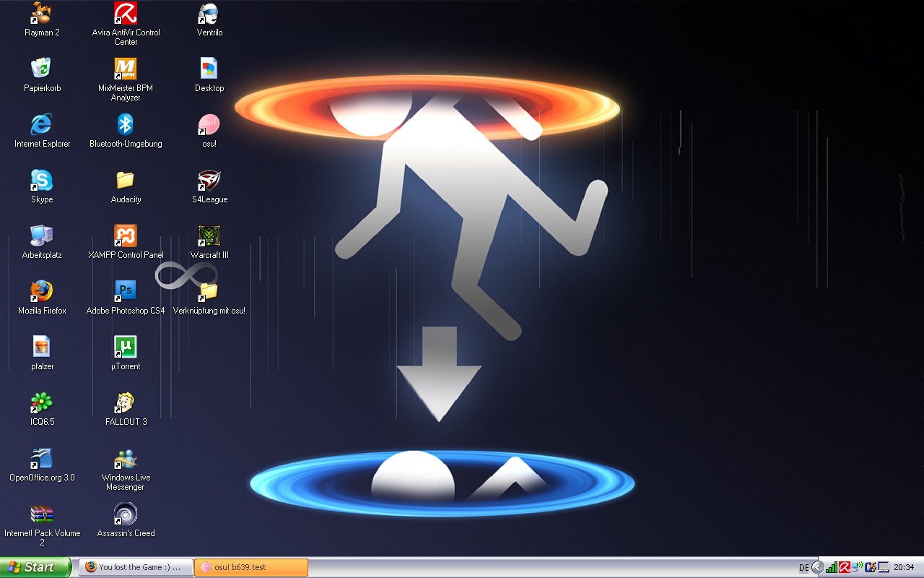
Task: Expand hidden tray icons arrow
Action: (818, 567)
